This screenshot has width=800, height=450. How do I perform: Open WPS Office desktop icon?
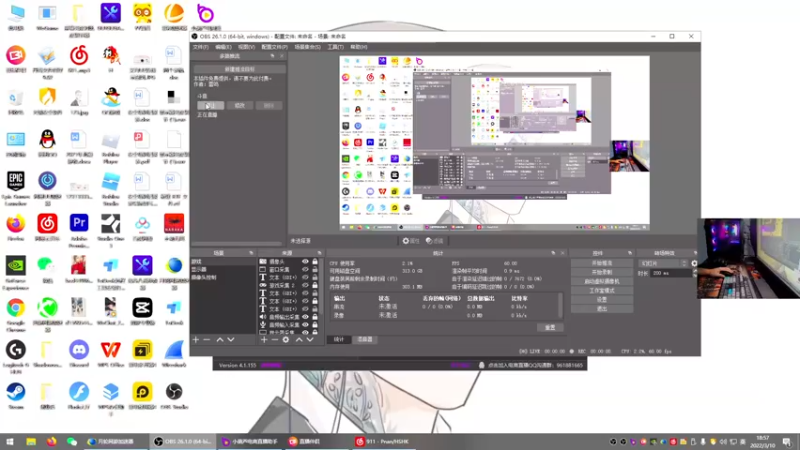tap(111, 354)
